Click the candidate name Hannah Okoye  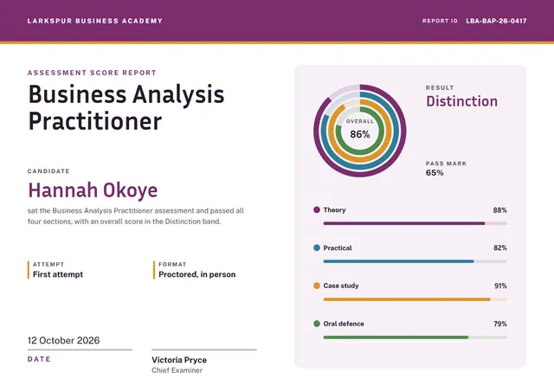point(93,190)
